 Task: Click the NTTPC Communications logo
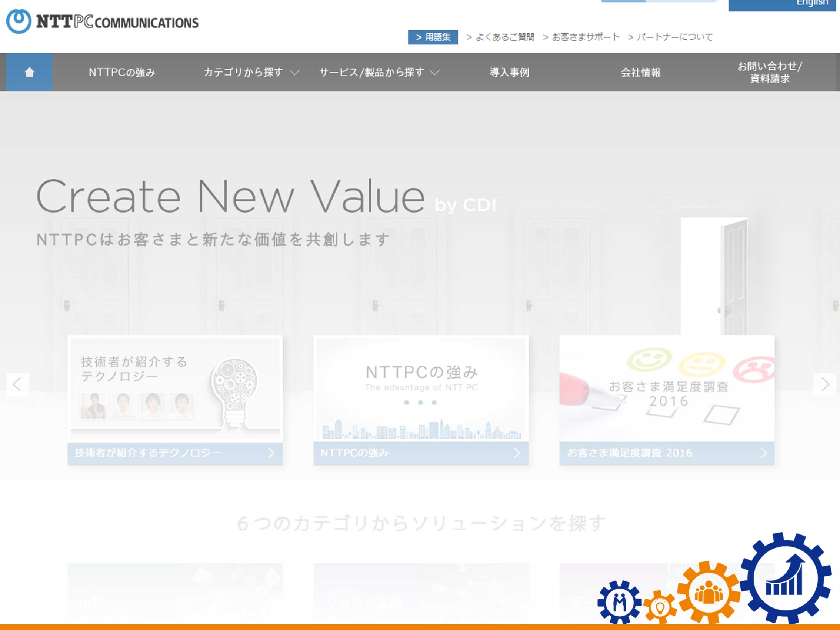tap(102, 21)
